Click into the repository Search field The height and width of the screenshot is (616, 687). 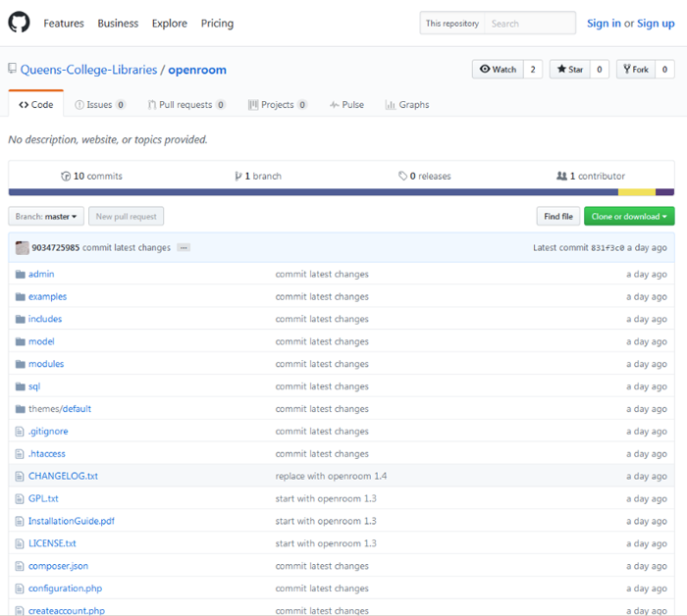point(530,24)
